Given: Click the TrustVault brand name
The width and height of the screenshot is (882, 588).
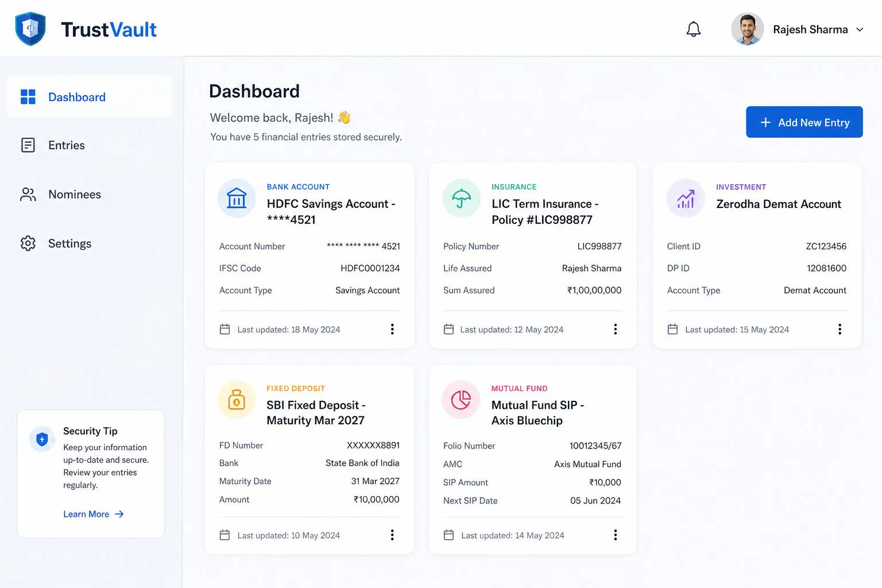Looking at the screenshot, I should click(109, 29).
